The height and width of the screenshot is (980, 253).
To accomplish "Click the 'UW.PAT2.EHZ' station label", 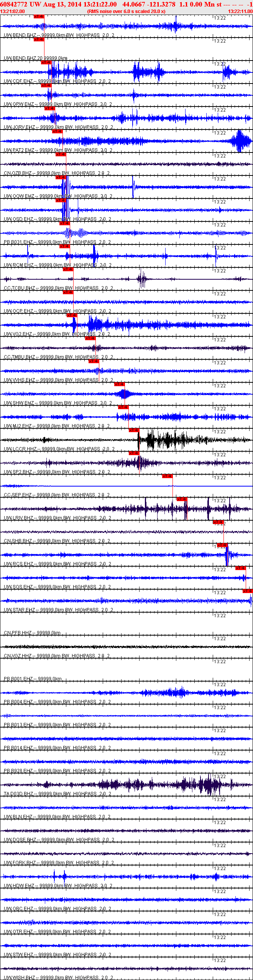I will coord(19,150).
